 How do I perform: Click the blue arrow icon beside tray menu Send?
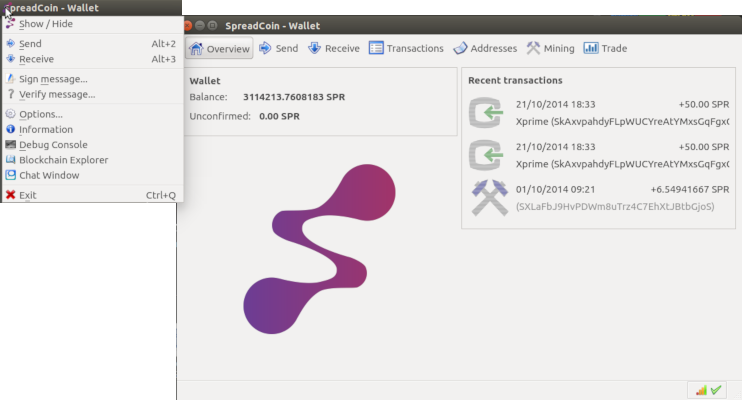(x=10, y=44)
